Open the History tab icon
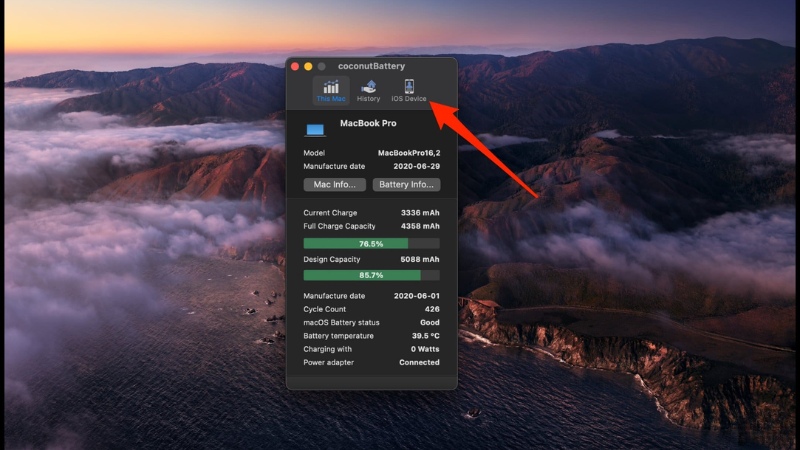The height and width of the screenshot is (450, 800). tap(368, 90)
